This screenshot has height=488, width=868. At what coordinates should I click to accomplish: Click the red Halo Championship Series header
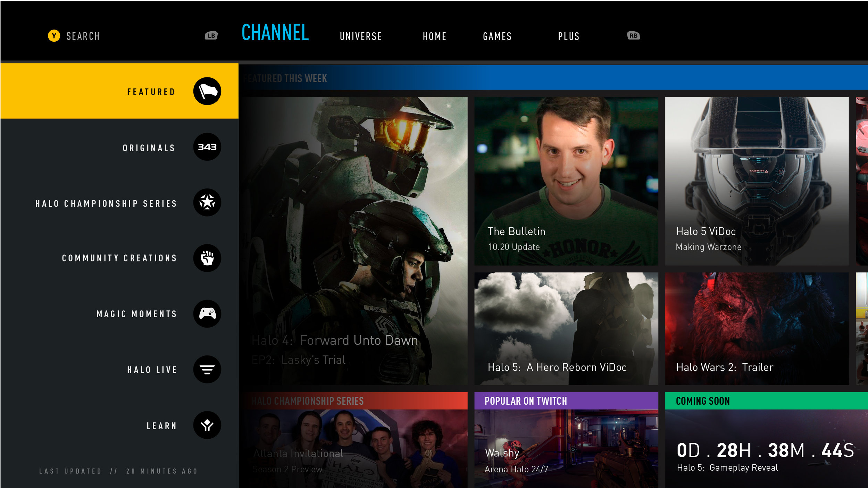[x=353, y=401]
